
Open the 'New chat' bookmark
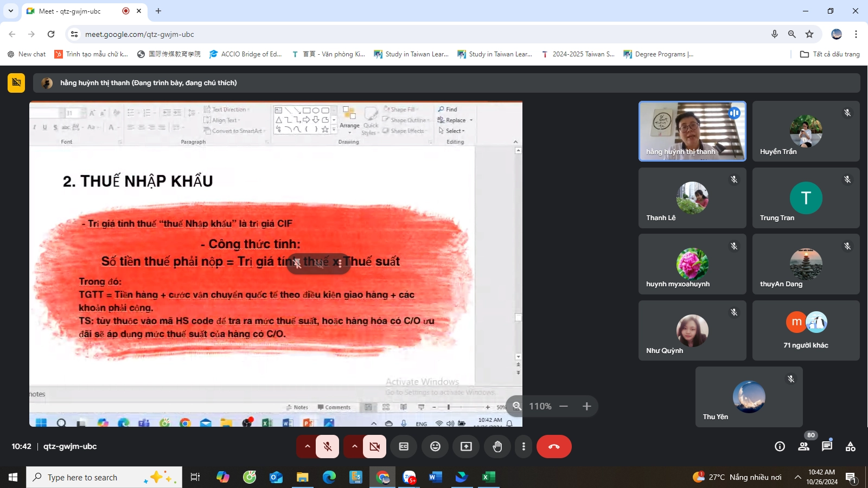click(27, 54)
